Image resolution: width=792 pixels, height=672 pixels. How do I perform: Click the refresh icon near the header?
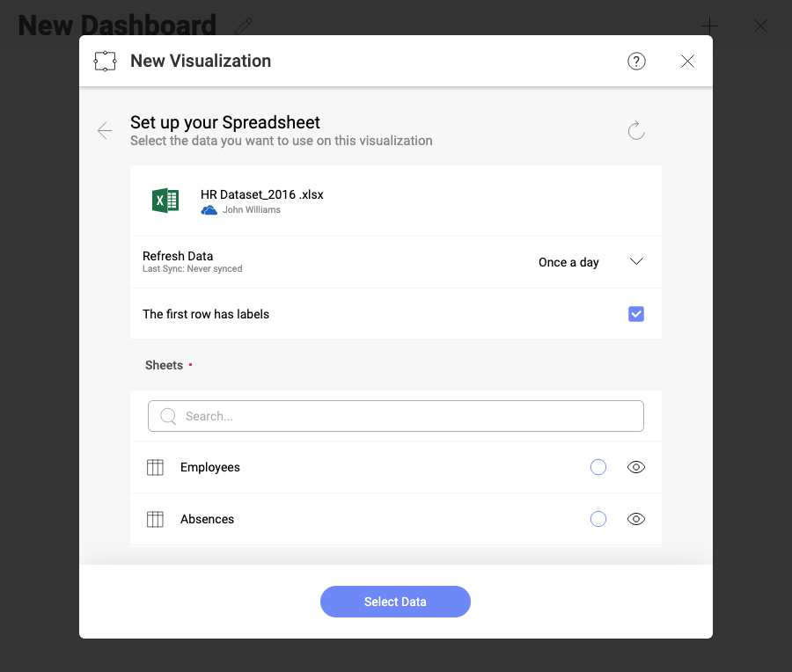click(636, 131)
